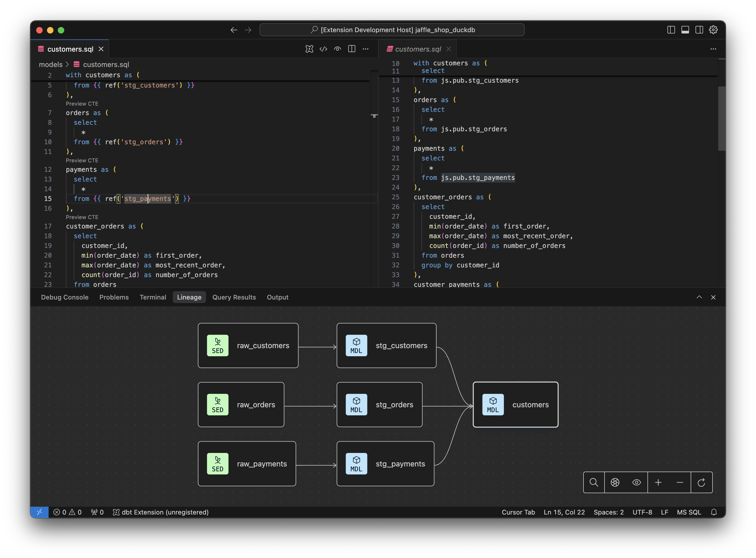Open lineage search with magnifier icon

(x=594, y=482)
